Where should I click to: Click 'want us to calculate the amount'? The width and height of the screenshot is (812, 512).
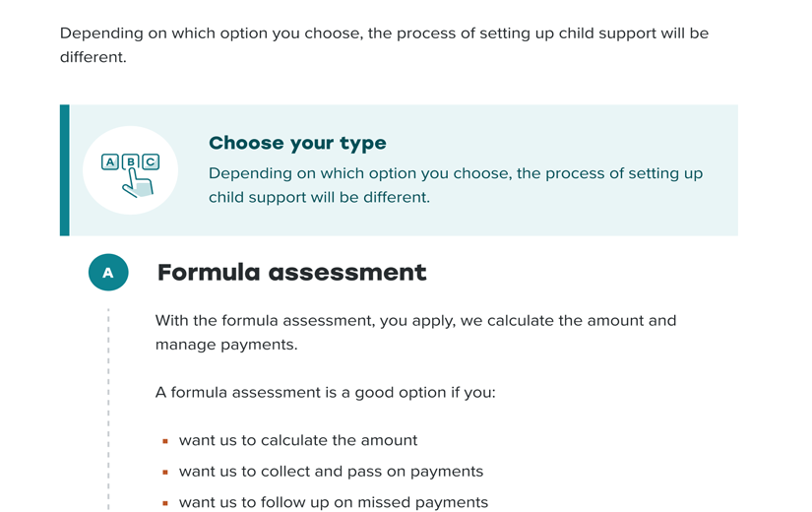pyautogui.click(x=298, y=440)
